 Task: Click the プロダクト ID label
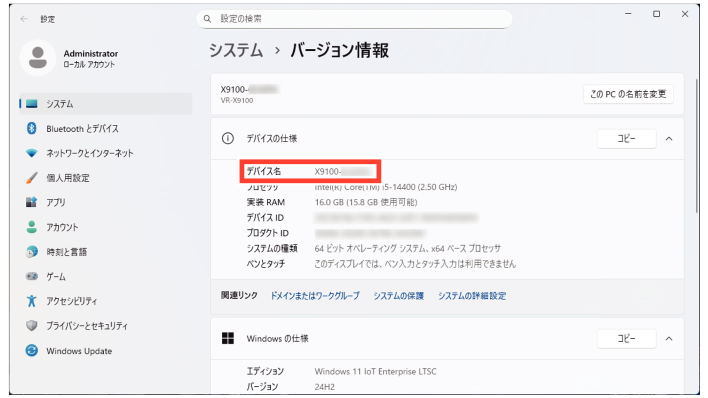click(267, 233)
